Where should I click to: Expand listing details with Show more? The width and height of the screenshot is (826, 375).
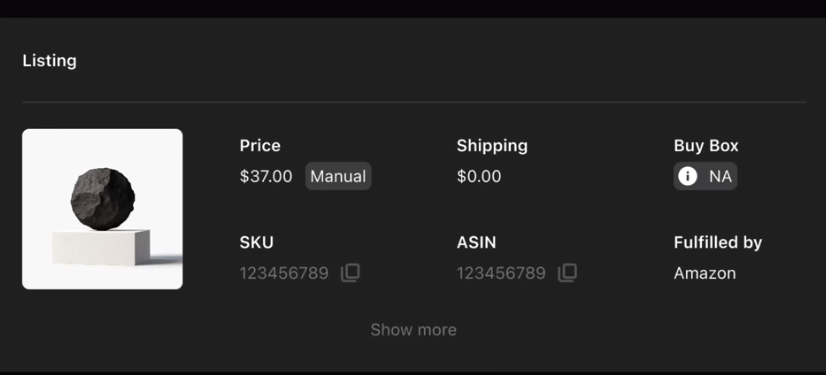pos(414,330)
